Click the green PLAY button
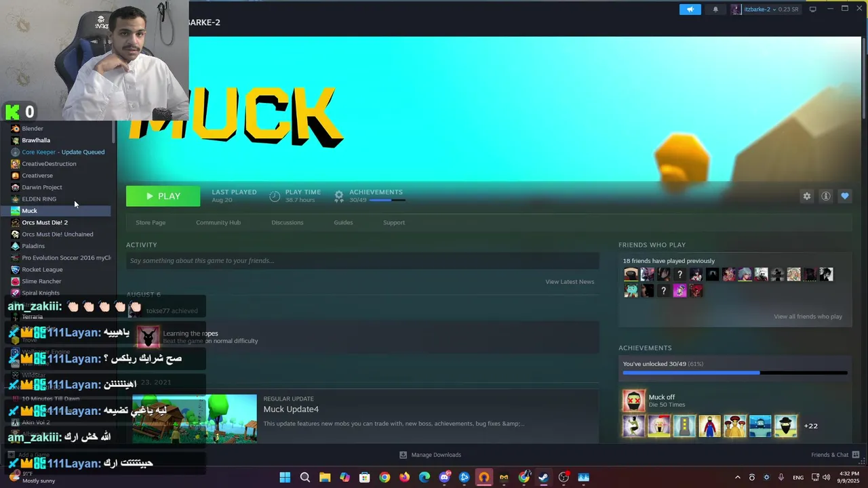 tap(163, 196)
